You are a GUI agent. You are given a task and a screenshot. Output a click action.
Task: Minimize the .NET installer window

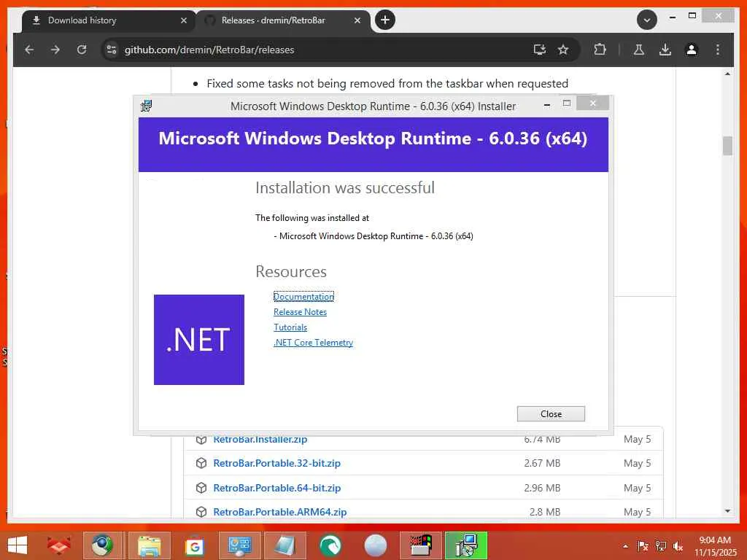[x=547, y=104]
